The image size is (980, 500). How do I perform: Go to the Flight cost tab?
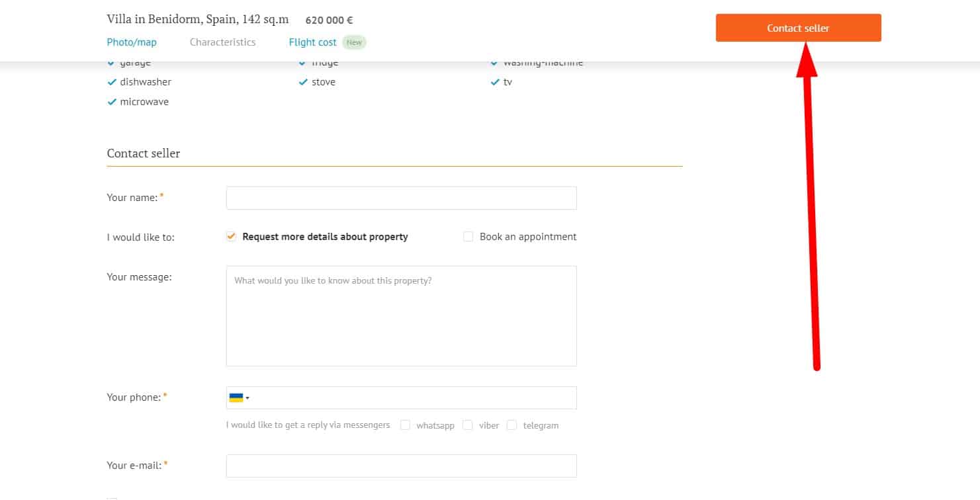[x=312, y=42]
